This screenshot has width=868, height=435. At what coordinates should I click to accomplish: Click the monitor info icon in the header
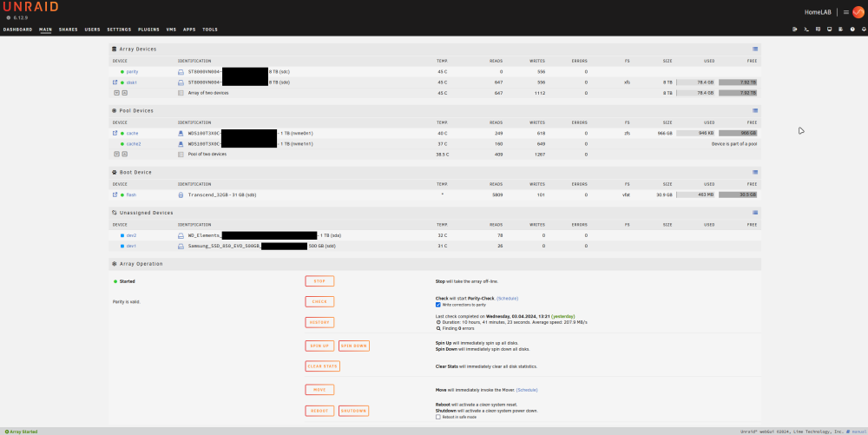point(829,30)
